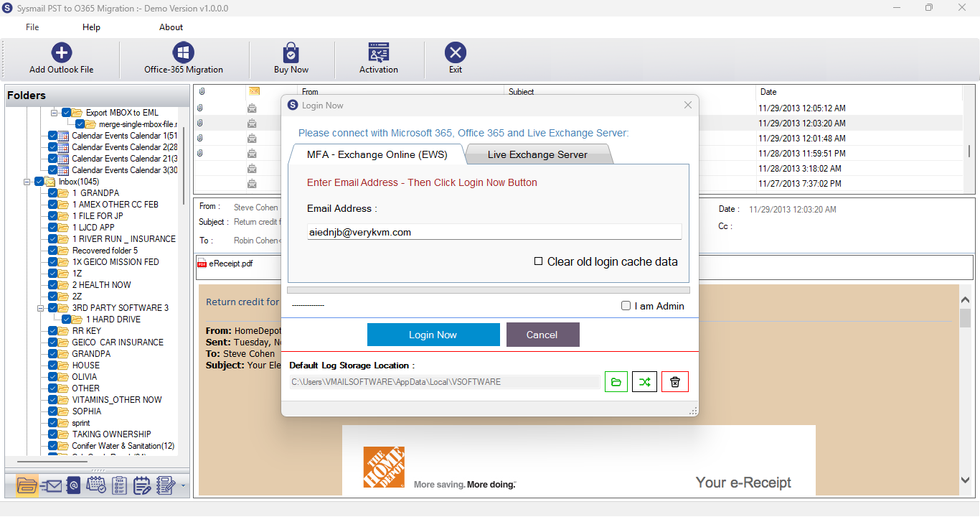The image size is (980, 517).
Task: Open the contacts address book view icon
Action: pyautogui.click(x=73, y=485)
